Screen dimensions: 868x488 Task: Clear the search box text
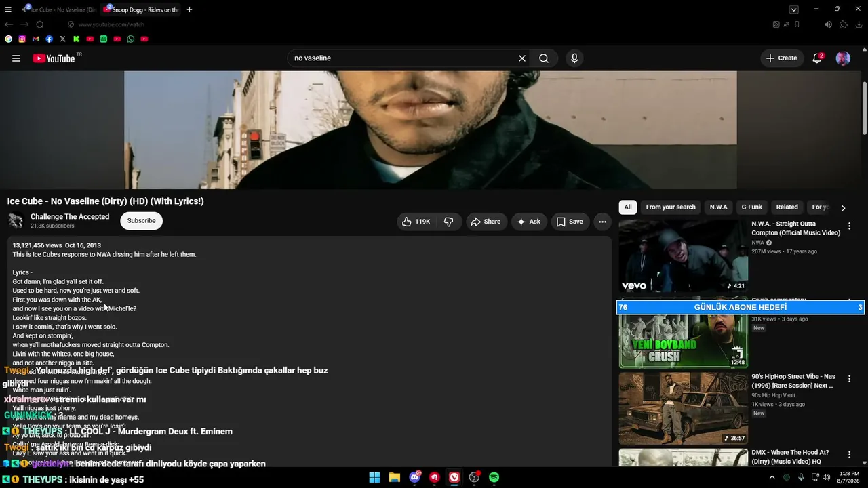(x=522, y=58)
